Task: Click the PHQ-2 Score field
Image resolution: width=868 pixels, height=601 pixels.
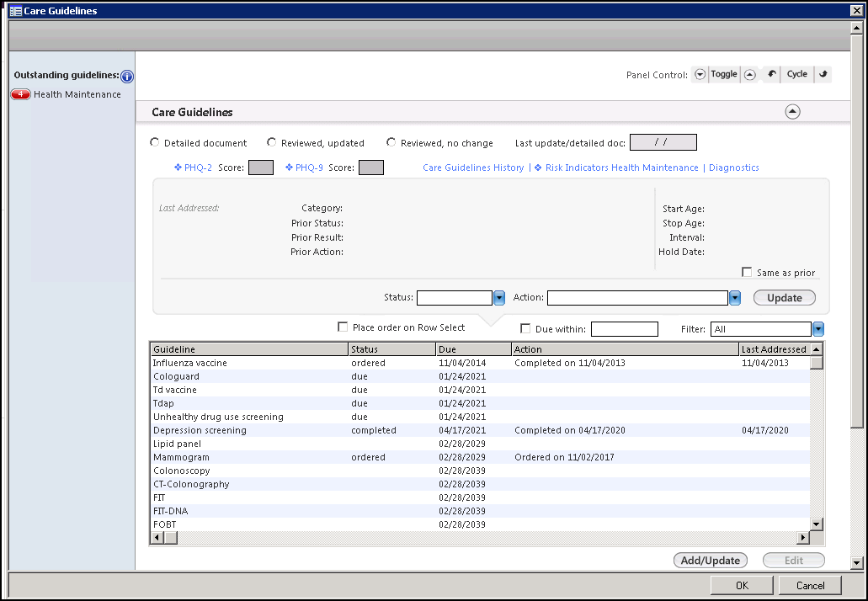Action: (x=261, y=168)
